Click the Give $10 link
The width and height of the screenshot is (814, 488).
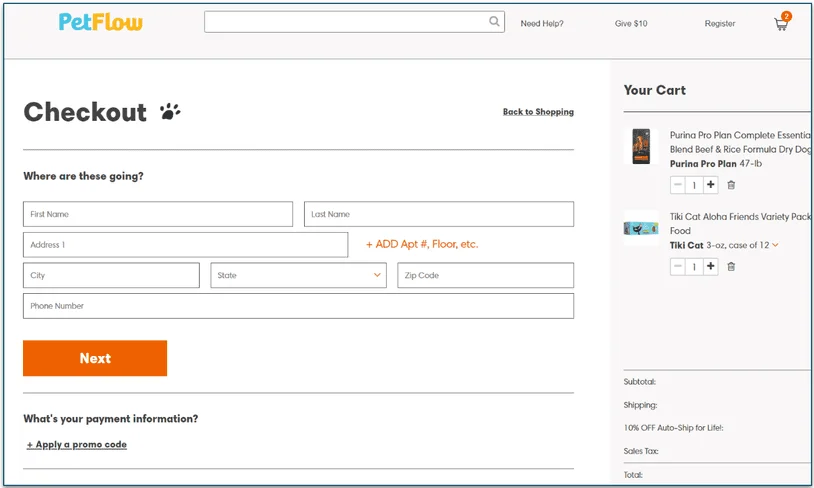[x=630, y=24]
